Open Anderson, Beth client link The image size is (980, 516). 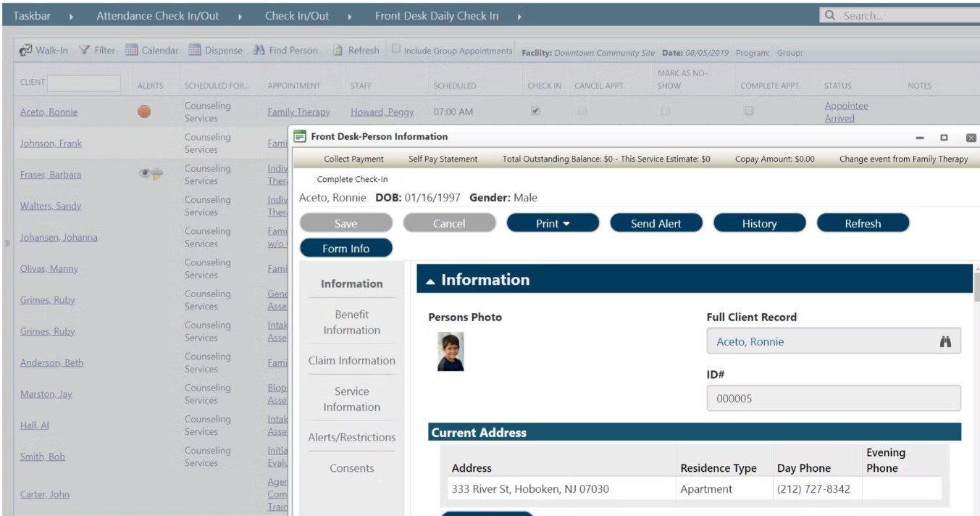point(51,362)
